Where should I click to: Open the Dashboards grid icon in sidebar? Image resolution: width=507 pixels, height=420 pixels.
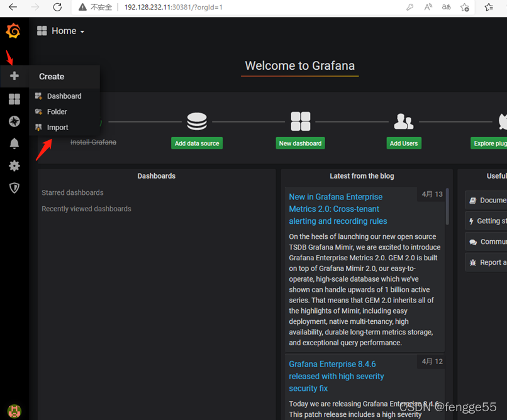pyautogui.click(x=14, y=99)
